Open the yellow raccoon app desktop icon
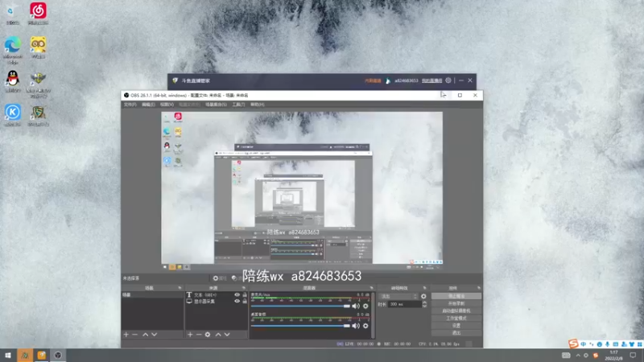This screenshot has width=644, height=362. [x=38, y=47]
